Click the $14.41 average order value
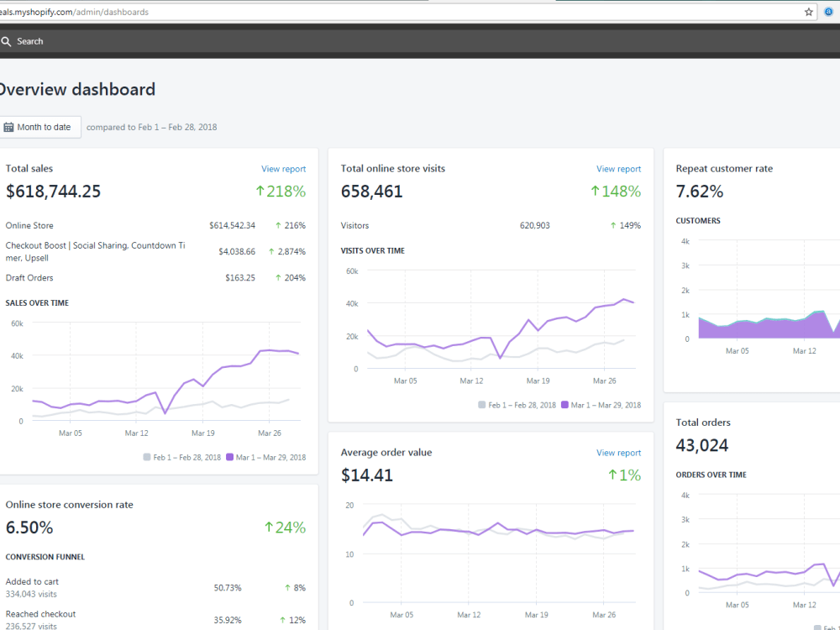Screen dimensions: 840x630 [367, 475]
